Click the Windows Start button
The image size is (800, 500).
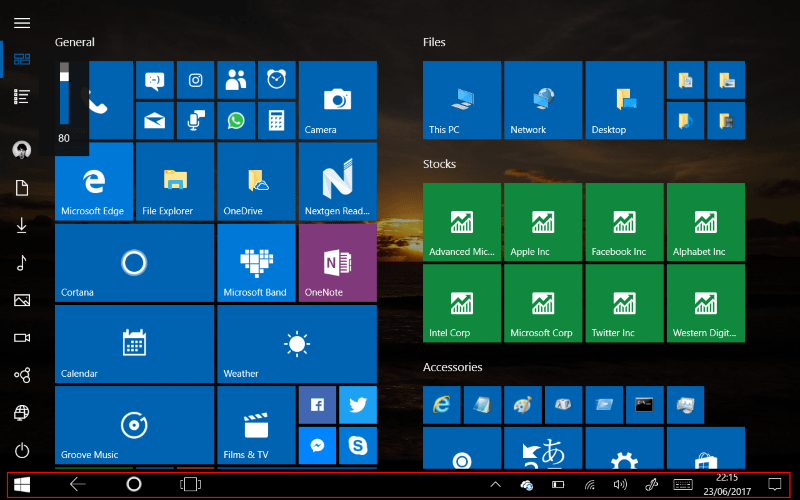click(x=22, y=484)
